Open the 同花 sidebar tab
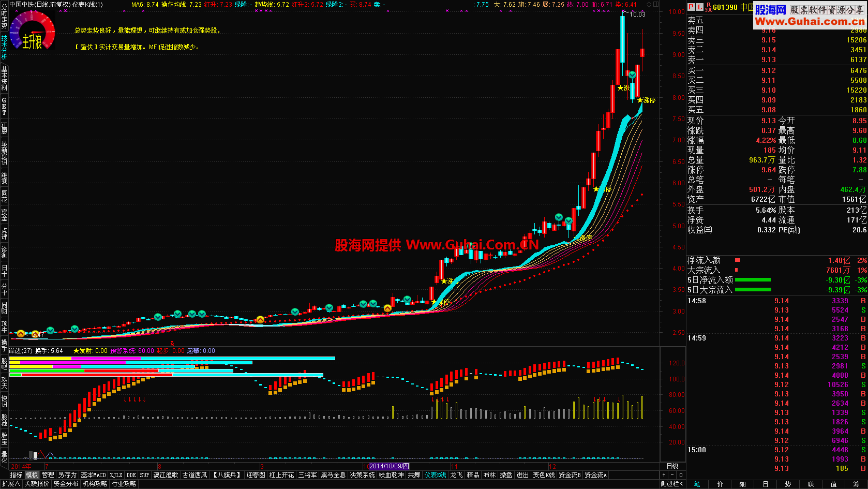 (x=4, y=197)
